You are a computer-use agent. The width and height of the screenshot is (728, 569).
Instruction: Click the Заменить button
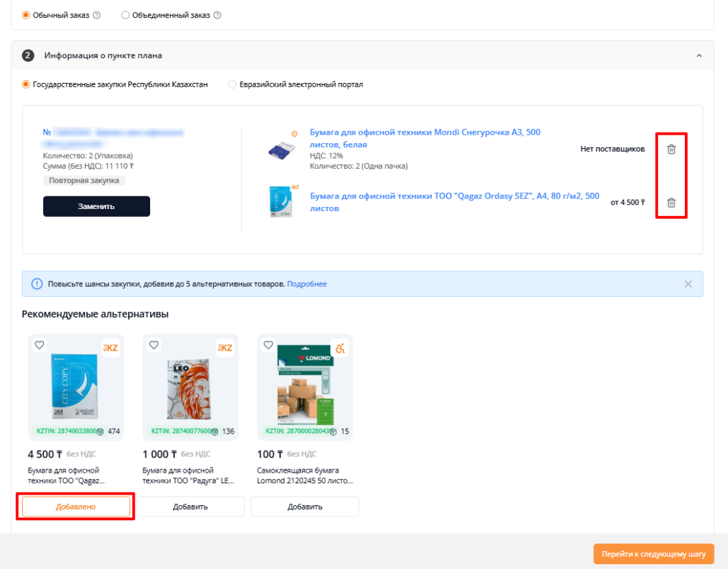coord(96,206)
